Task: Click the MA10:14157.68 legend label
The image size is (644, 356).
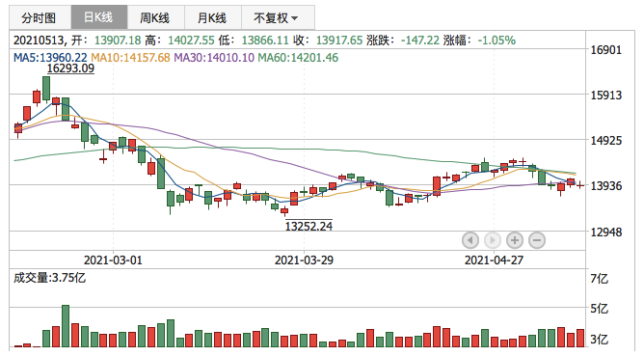Action: [130, 58]
